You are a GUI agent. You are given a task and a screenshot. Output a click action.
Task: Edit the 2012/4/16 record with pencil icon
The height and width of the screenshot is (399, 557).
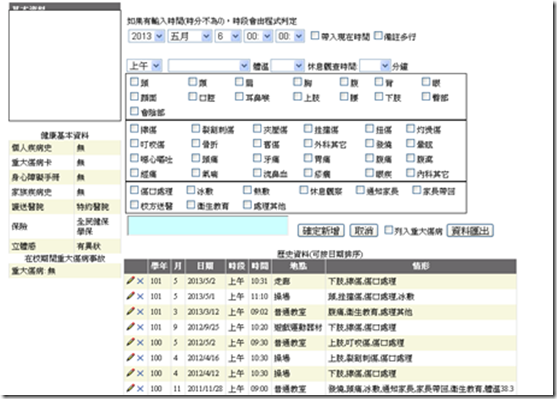click(130, 357)
